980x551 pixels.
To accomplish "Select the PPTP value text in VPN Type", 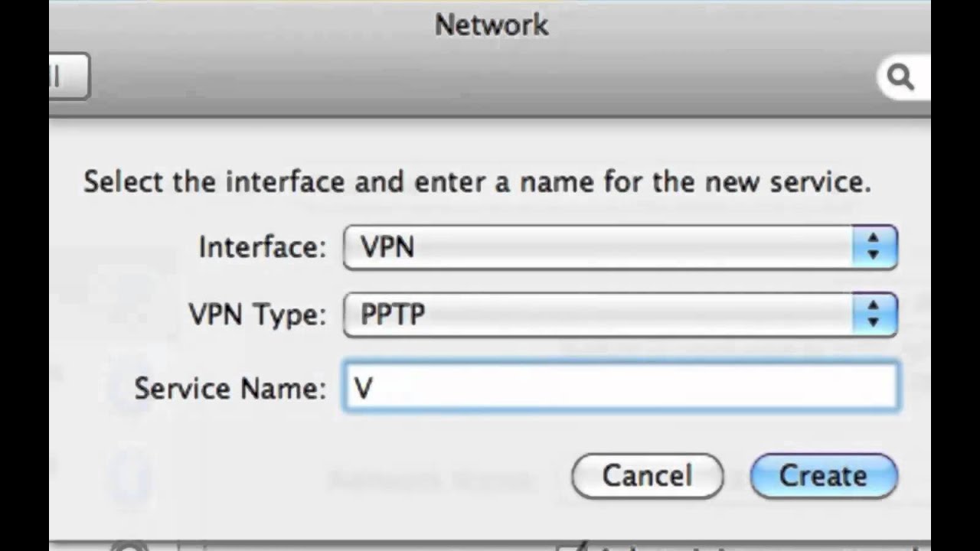I will (x=392, y=314).
